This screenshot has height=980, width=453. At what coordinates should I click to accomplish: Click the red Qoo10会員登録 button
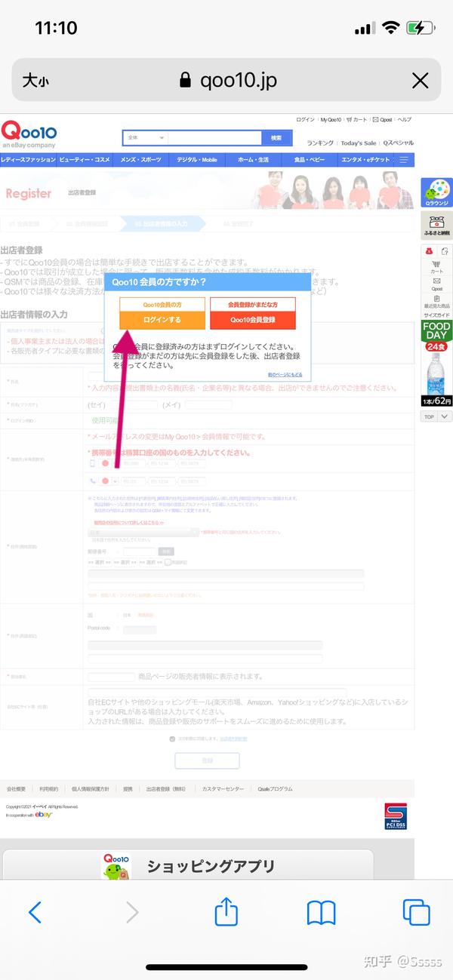click(252, 320)
